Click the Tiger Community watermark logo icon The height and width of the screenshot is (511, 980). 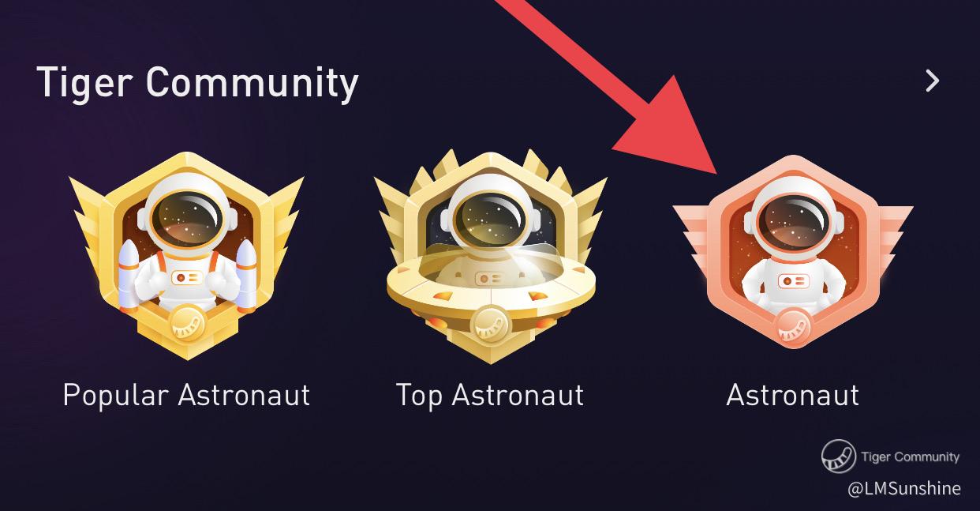(838, 457)
